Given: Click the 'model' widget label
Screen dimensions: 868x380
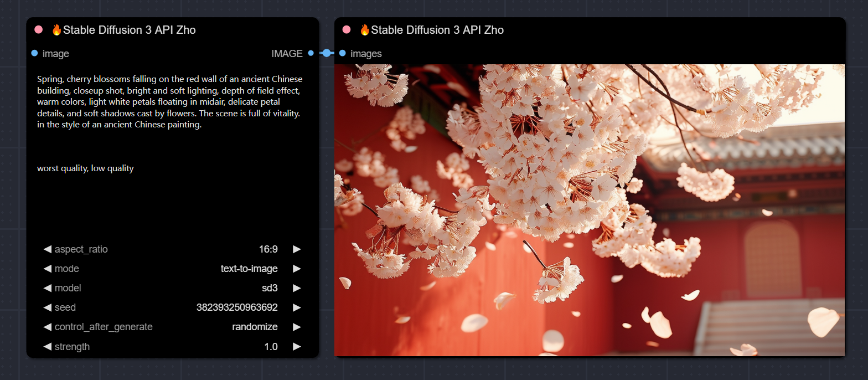Looking at the screenshot, I should tap(68, 288).
